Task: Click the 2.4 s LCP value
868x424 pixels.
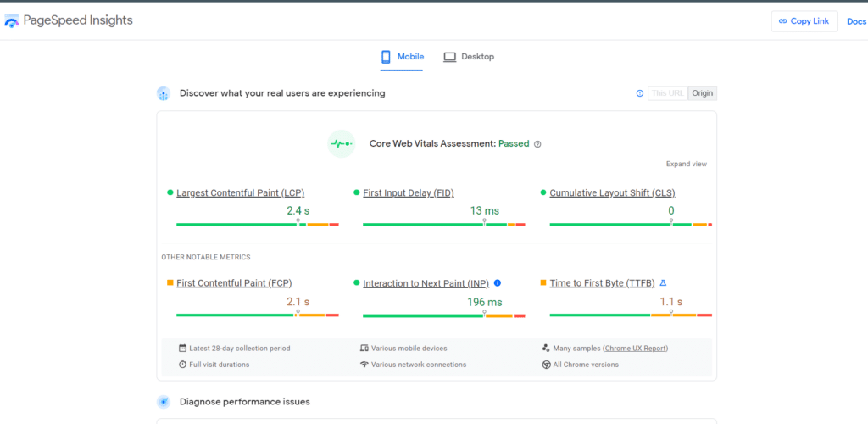Action: [298, 210]
